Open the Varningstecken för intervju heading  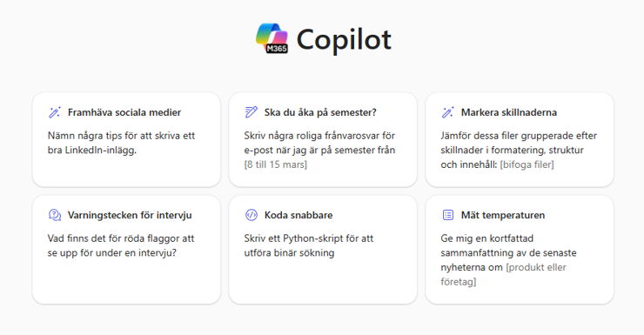[x=130, y=215]
